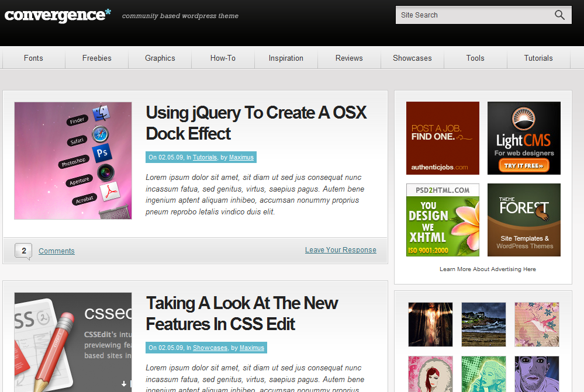Open the Fonts nav item
The width and height of the screenshot is (584, 392).
click(33, 58)
